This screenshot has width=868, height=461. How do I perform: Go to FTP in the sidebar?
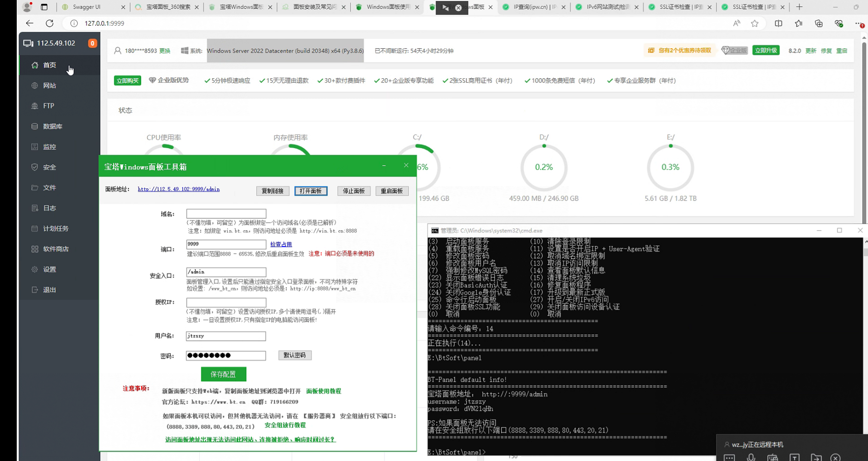pos(59,106)
